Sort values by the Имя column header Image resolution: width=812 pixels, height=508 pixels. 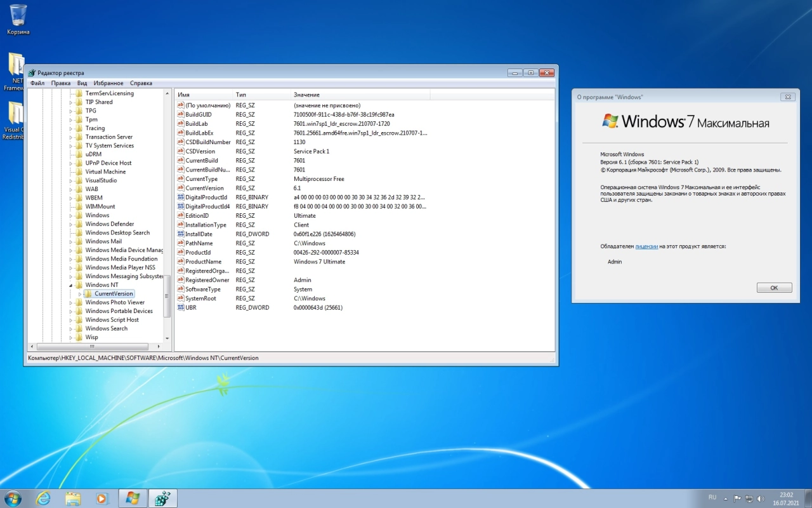tap(204, 95)
